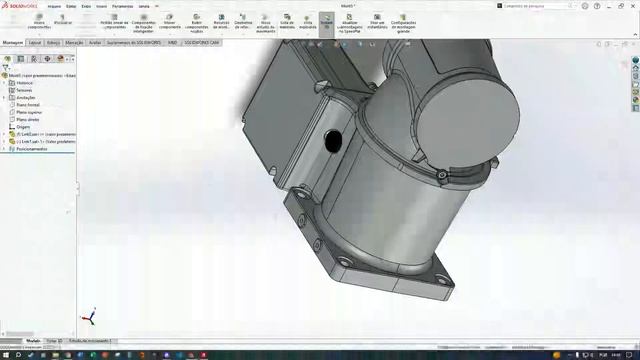Click the Vista explodida tool

coord(307,22)
